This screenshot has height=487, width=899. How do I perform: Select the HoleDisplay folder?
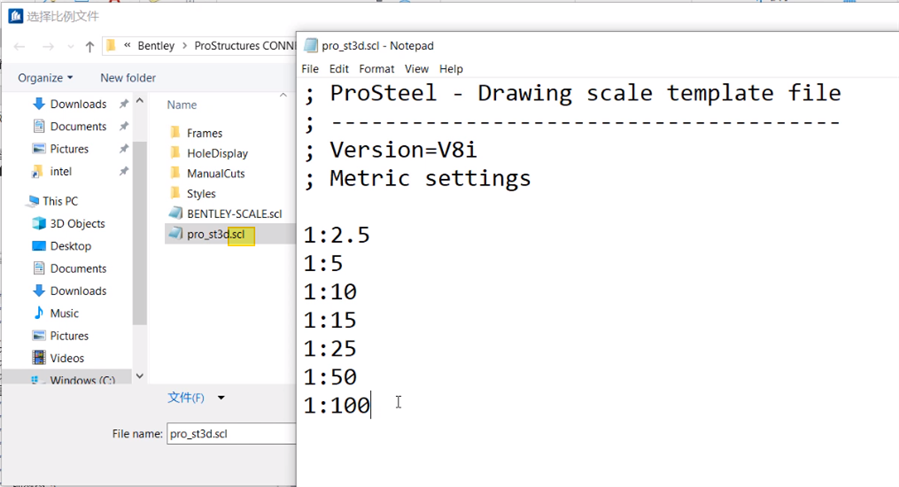(217, 153)
